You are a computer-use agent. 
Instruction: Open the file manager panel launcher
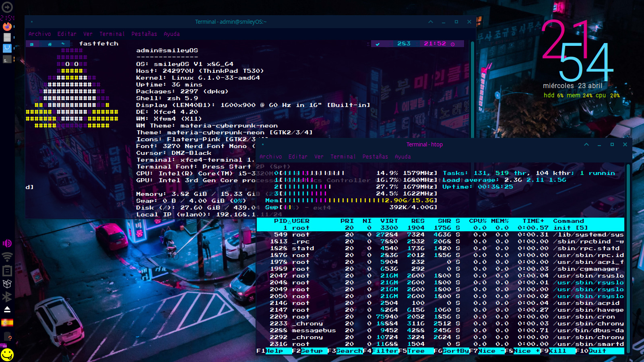click(x=7, y=37)
